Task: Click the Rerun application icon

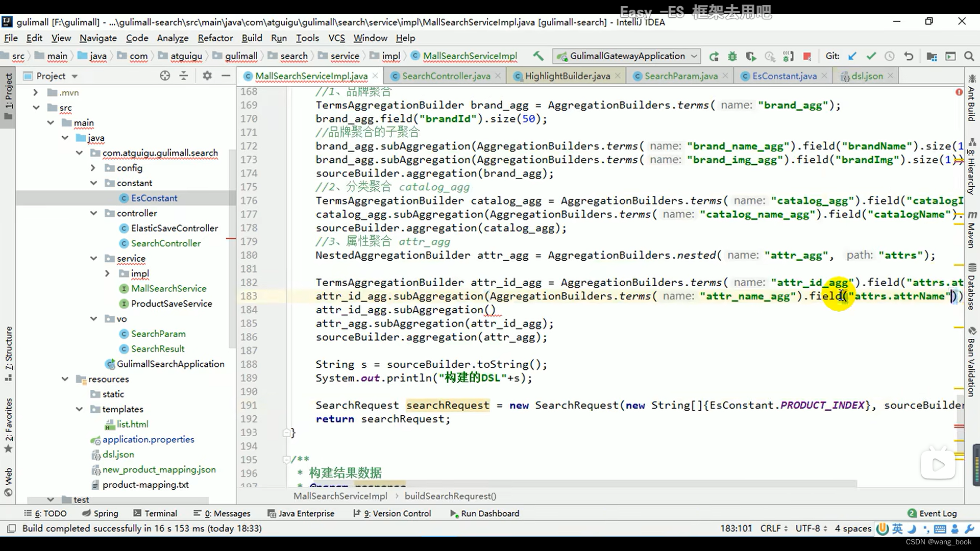Action: (714, 56)
